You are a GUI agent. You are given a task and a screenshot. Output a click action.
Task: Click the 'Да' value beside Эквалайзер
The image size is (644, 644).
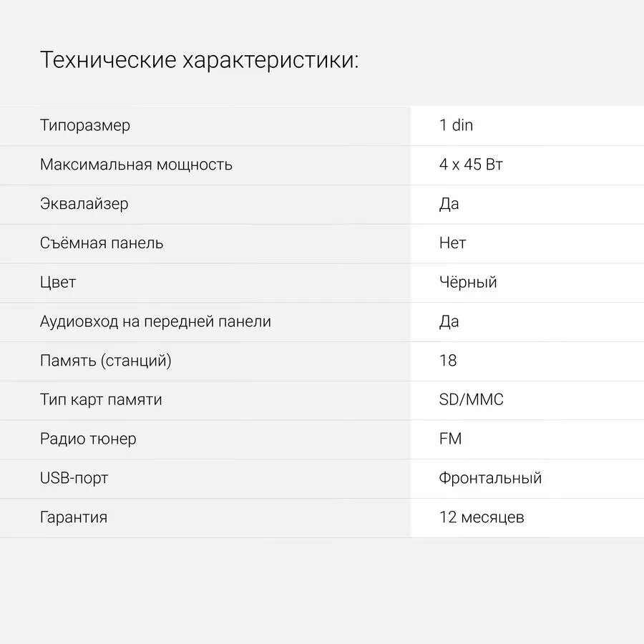tap(449, 204)
